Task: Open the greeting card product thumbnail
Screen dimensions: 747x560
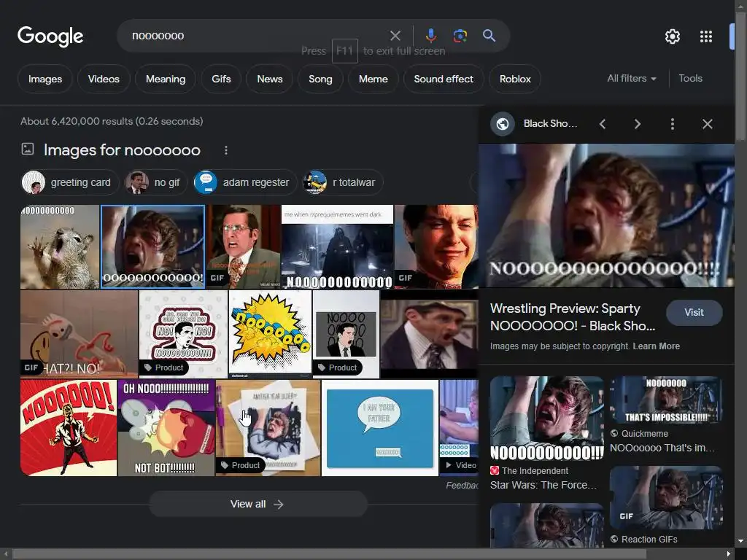Action: pos(268,427)
